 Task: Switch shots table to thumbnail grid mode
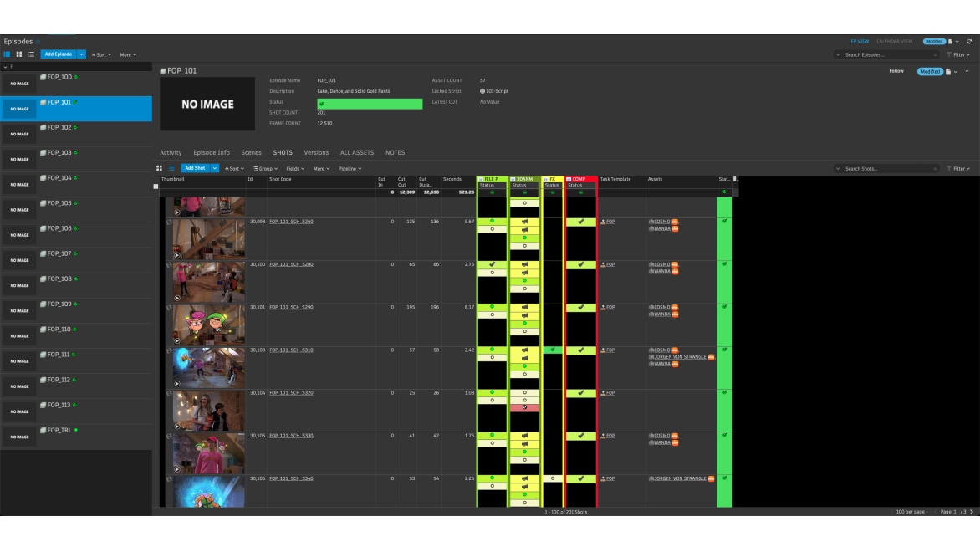(x=160, y=168)
